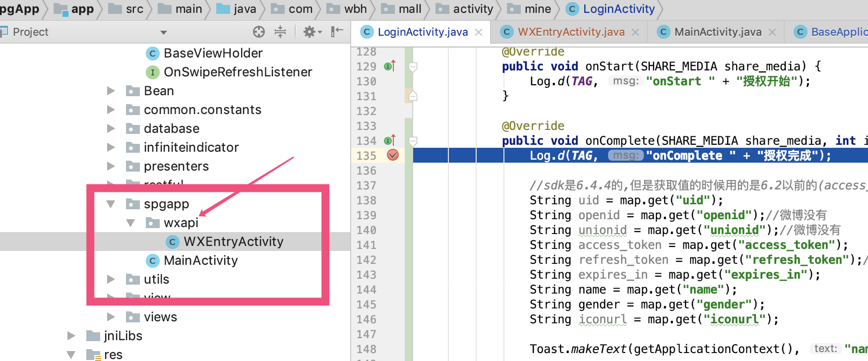Click the app breadcrumb
The height and width of the screenshot is (361, 868).
tap(73, 9)
